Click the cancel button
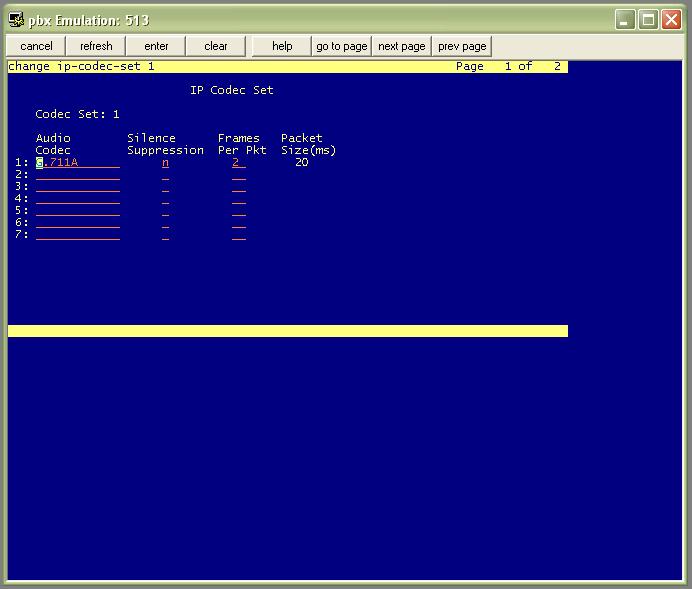 coord(36,46)
